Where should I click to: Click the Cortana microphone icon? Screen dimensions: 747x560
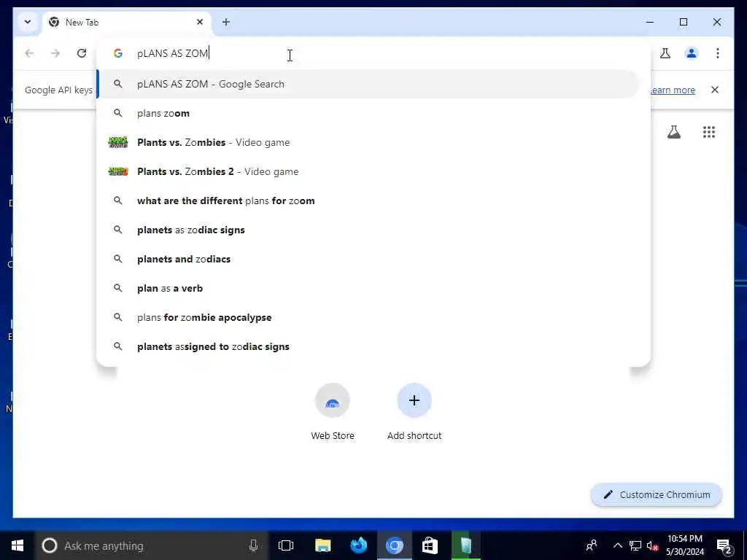(253, 545)
